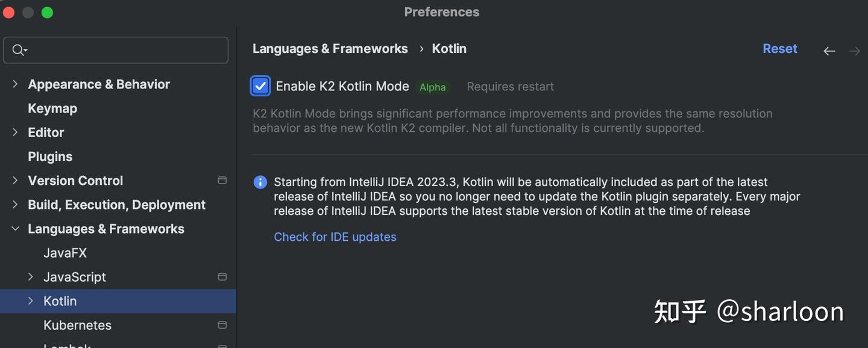Viewport: 868px width, 348px height.
Task: Open the Keymap settings page
Action: 52,108
